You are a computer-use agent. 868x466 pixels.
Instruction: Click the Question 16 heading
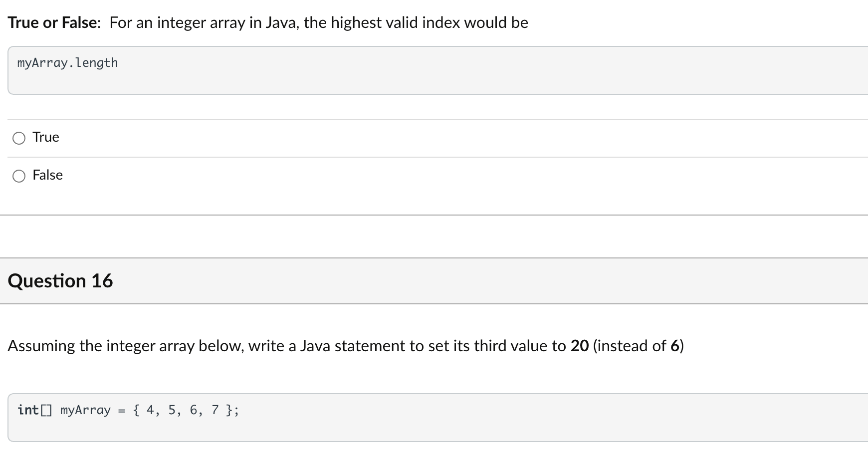coord(60,280)
